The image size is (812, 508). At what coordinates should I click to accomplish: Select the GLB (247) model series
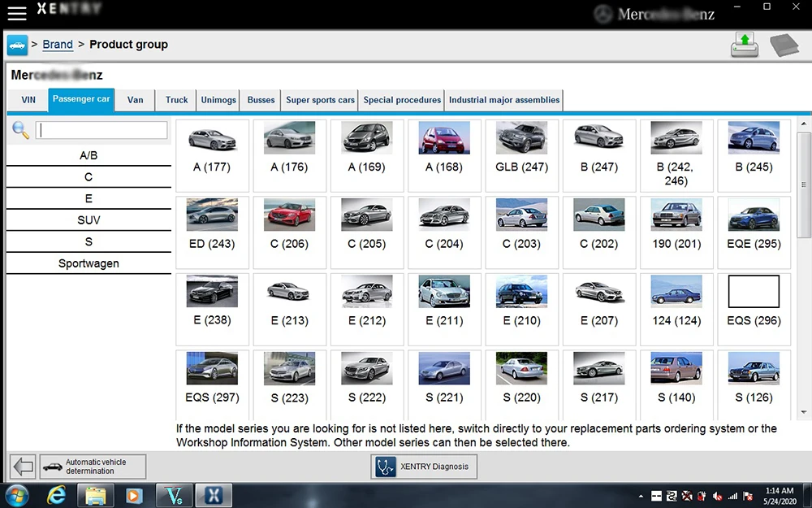521,155
